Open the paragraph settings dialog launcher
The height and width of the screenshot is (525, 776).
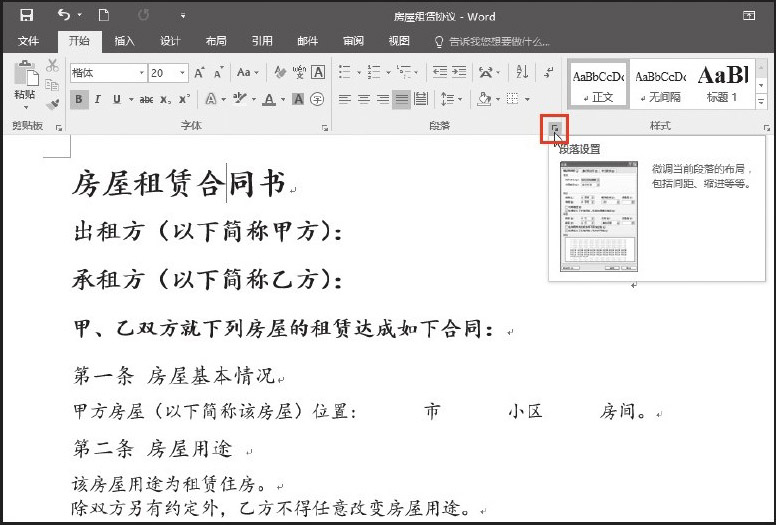[555, 128]
